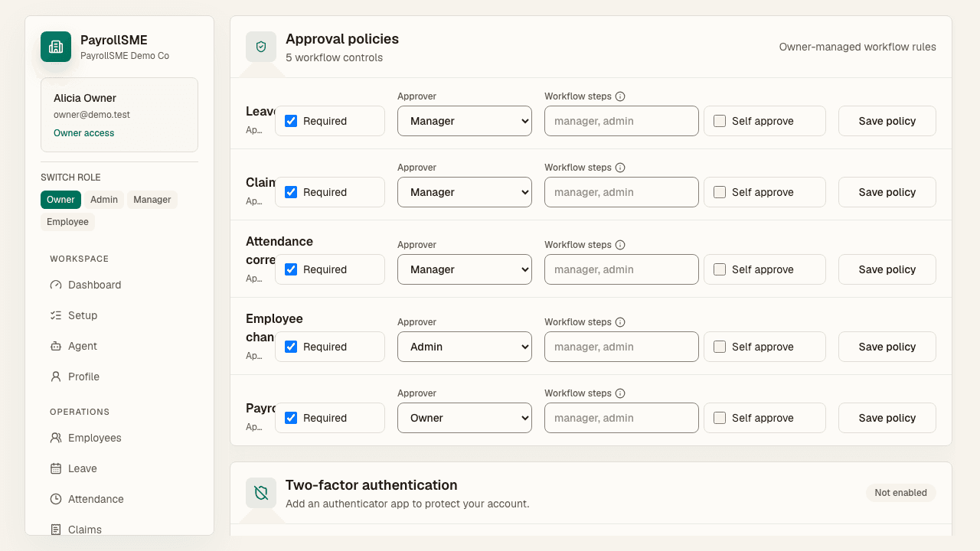Click the Workflow steps info icon in the Claim row
This screenshot has width=980, height=551.
pyautogui.click(x=620, y=168)
